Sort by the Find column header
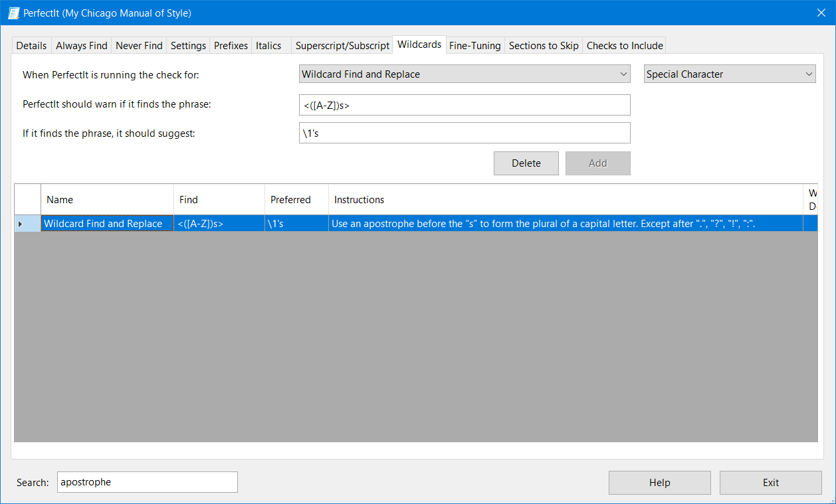 tap(219, 199)
